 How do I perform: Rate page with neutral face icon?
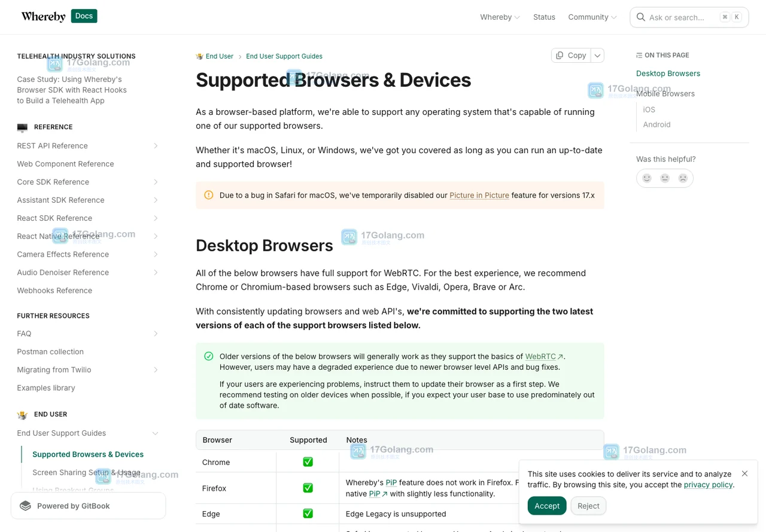point(665,178)
